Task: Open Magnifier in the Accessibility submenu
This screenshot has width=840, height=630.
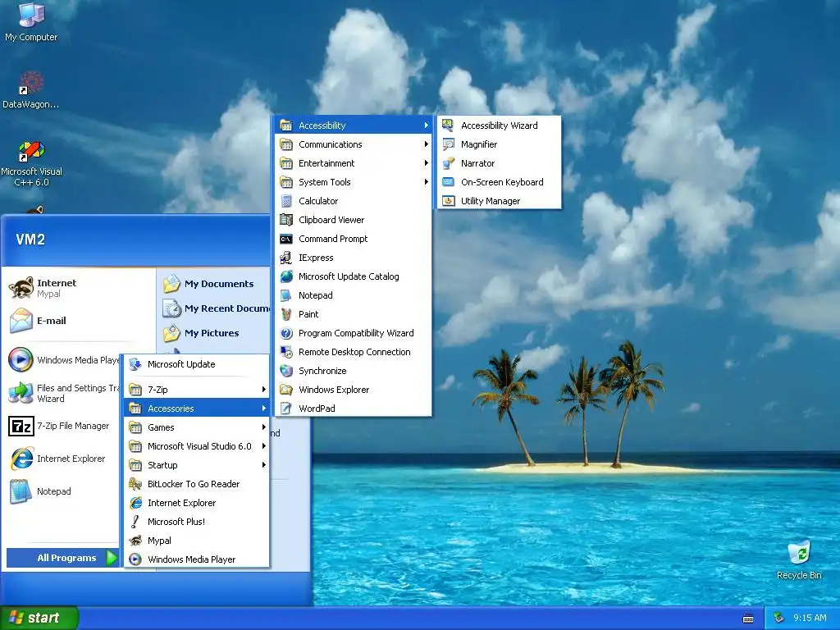Action: [x=500, y=144]
